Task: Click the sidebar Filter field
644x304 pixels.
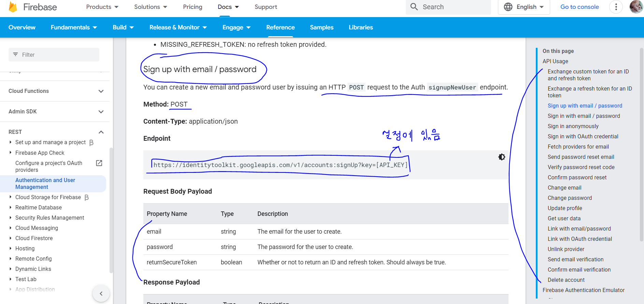Action: click(x=54, y=55)
